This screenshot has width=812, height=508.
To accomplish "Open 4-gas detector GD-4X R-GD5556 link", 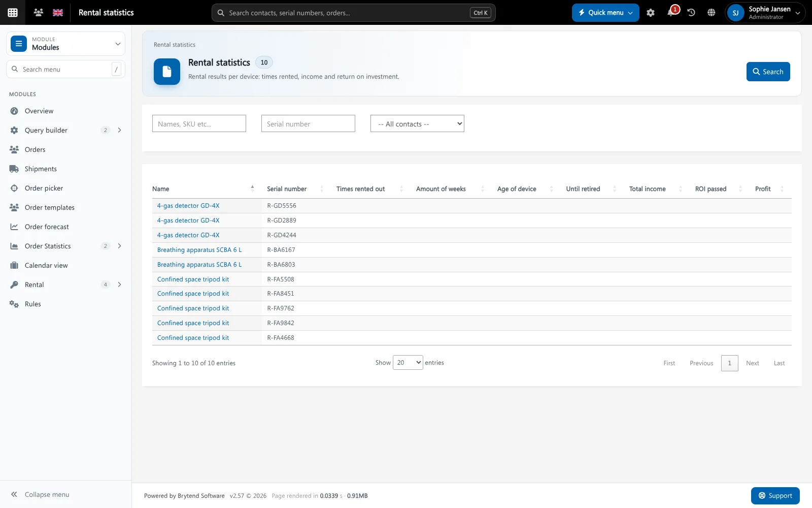I will click(188, 206).
